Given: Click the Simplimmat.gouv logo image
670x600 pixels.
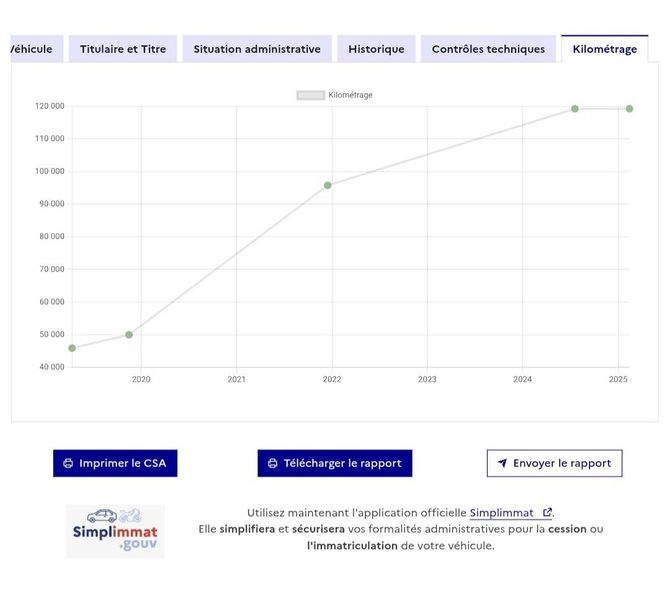Looking at the screenshot, I should [x=115, y=531].
